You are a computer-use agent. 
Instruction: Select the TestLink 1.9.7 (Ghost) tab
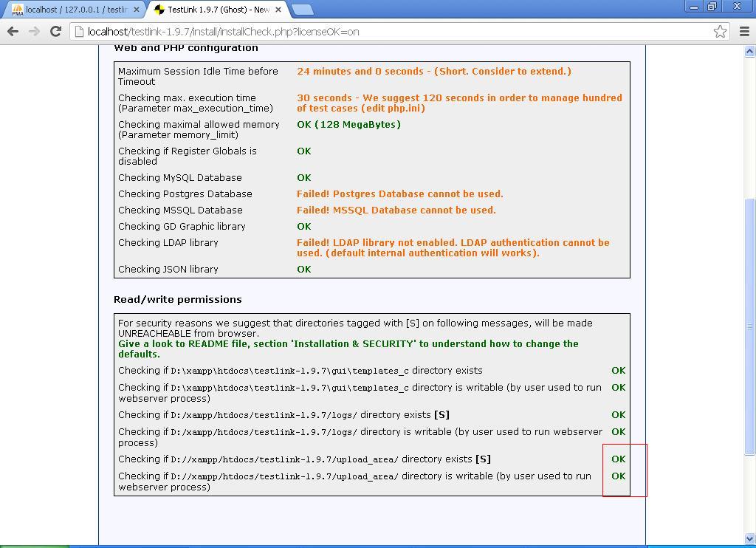(x=214, y=10)
